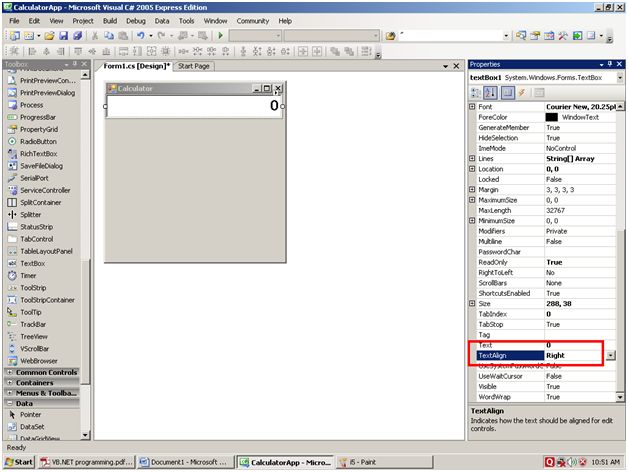The width and height of the screenshot is (628, 472).
Task: Click the Start Page toolbar icon
Action: pos(577,36)
